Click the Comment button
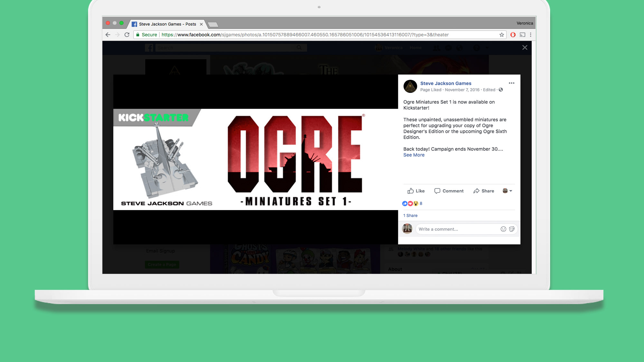Viewport: 644px width, 362px height. [449, 191]
